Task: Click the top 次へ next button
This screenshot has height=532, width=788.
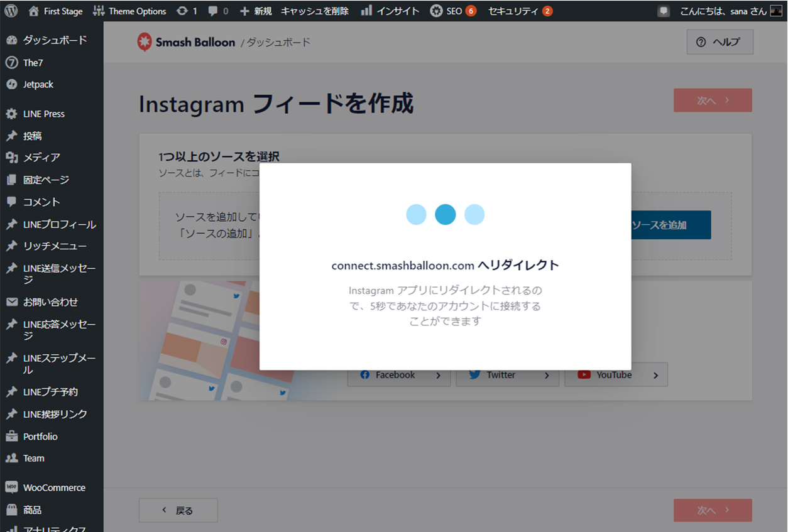Action: pyautogui.click(x=712, y=100)
